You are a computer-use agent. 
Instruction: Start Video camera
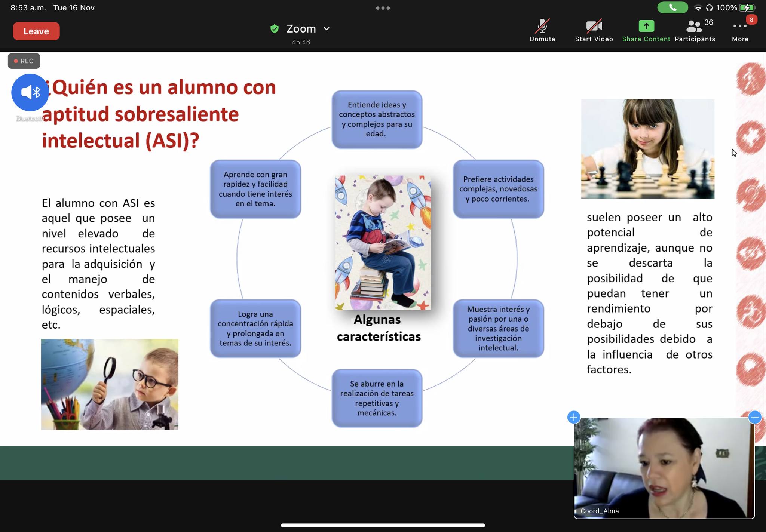pyautogui.click(x=594, y=31)
